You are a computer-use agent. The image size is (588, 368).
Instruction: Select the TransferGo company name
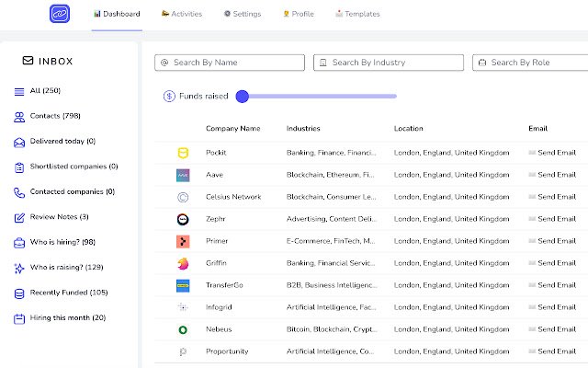(x=224, y=285)
